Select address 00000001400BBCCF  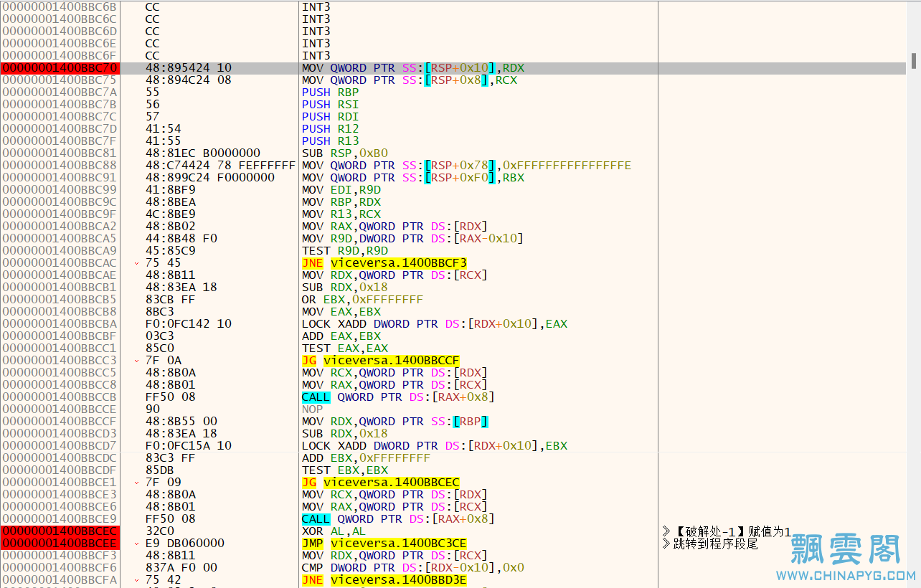pos(60,422)
